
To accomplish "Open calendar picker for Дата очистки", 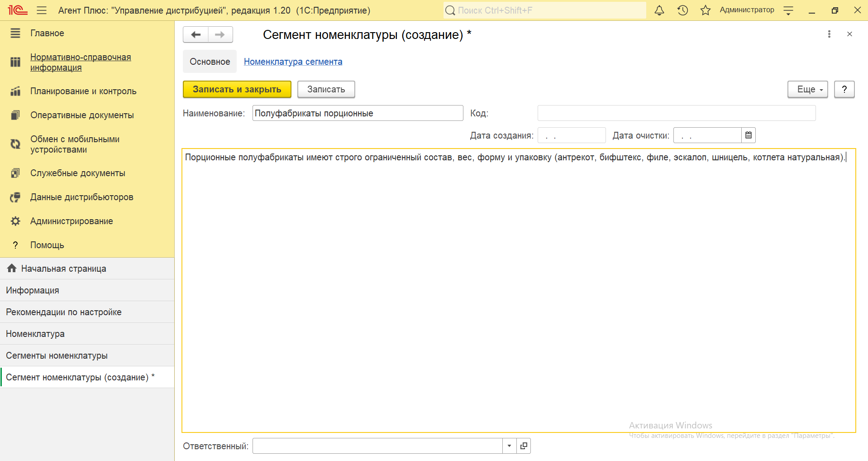I will tap(749, 135).
